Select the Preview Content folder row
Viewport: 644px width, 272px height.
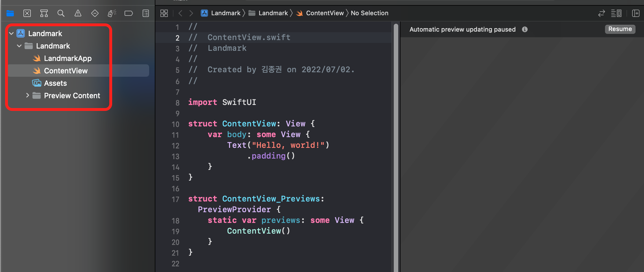72,96
